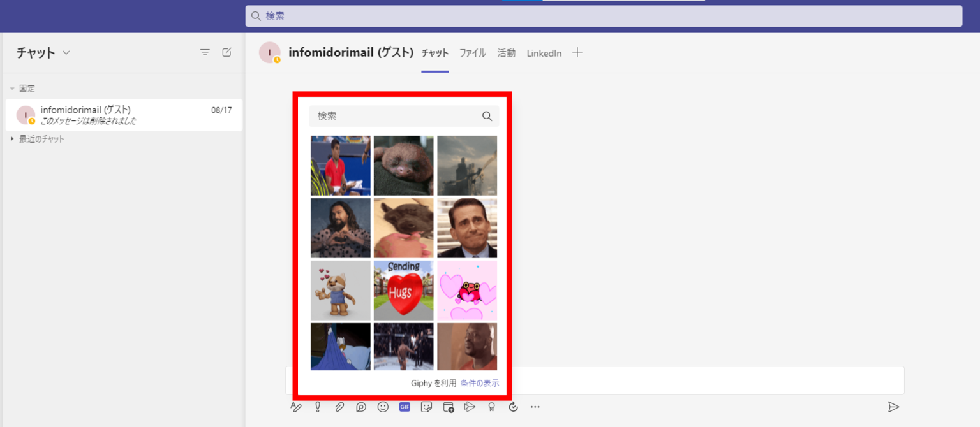This screenshot has width=980, height=427.
Task: Click the GIF search field
Action: coord(396,116)
